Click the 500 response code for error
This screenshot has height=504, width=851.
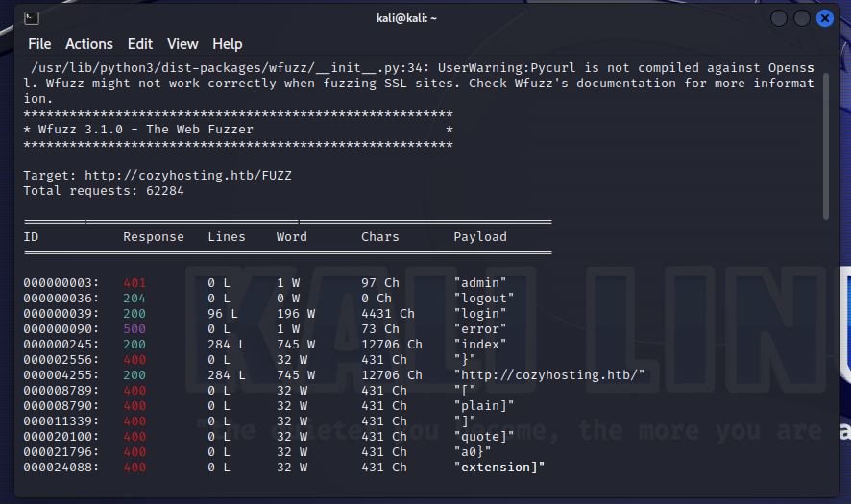click(x=134, y=328)
